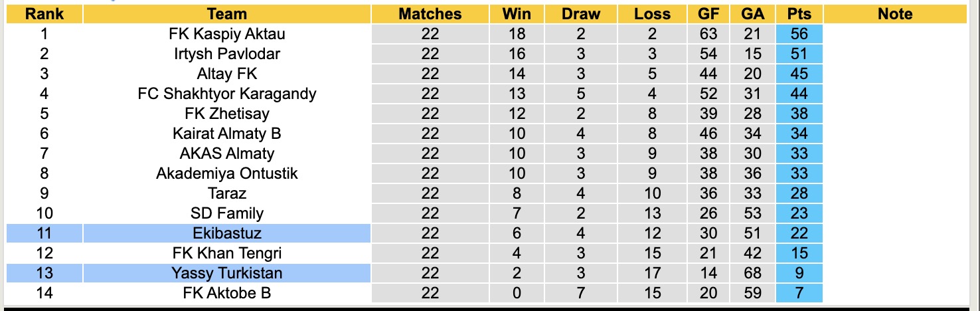Click the GA column header
Viewport: 980px width, 311px height.
[752, 14]
